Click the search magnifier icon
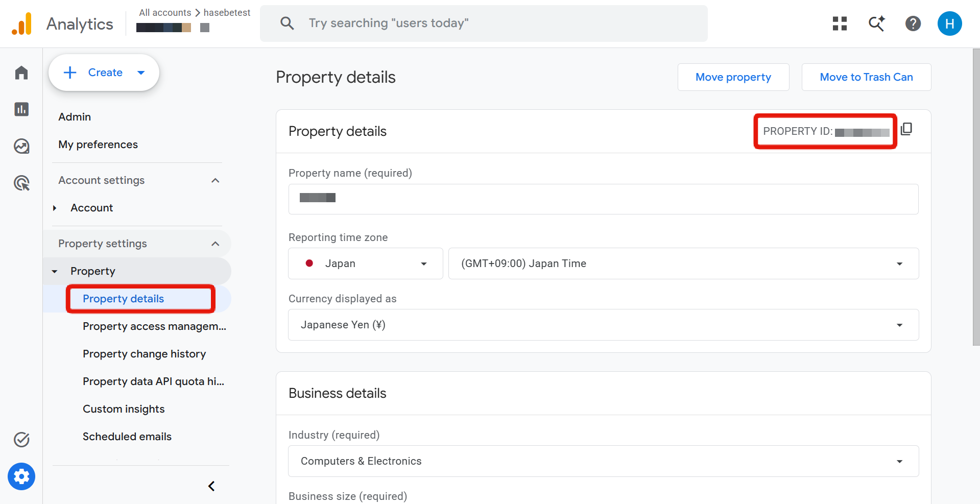980x504 pixels. click(287, 23)
